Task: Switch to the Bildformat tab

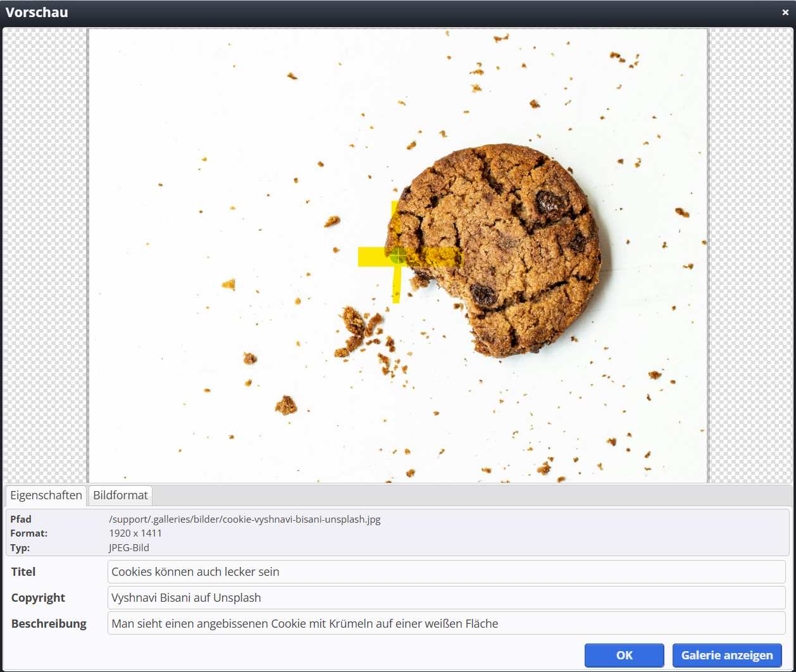Action: click(x=120, y=495)
